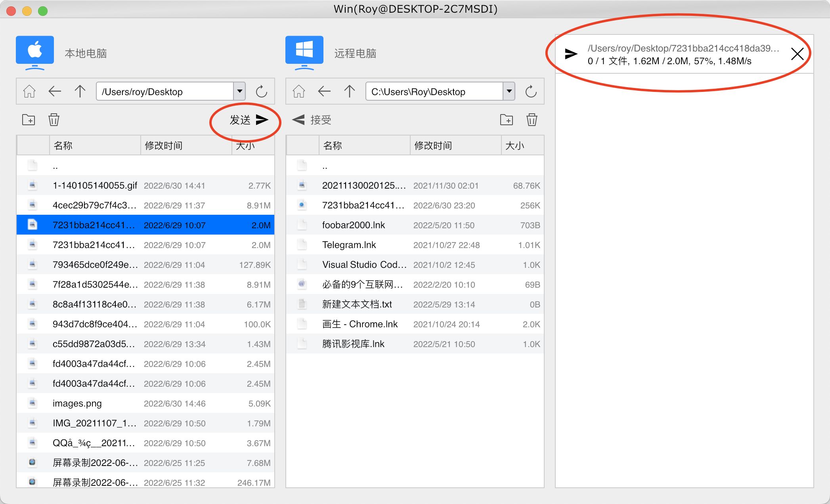Go up one folder in remote pane

click(349, 92)
